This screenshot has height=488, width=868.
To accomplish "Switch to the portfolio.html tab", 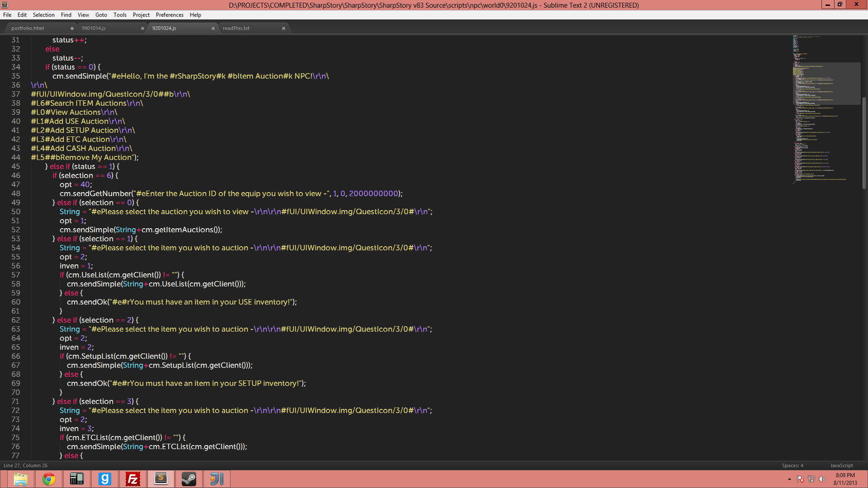I will (x=28, y=28).
